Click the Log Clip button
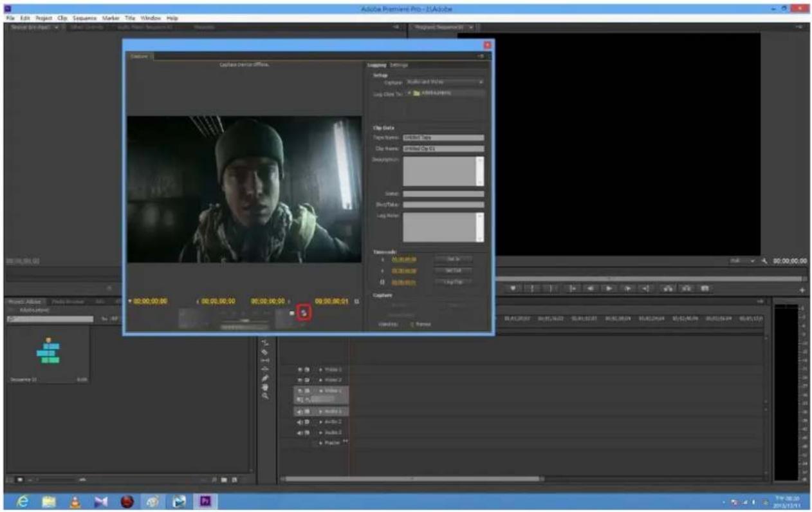 pos(454,282)
